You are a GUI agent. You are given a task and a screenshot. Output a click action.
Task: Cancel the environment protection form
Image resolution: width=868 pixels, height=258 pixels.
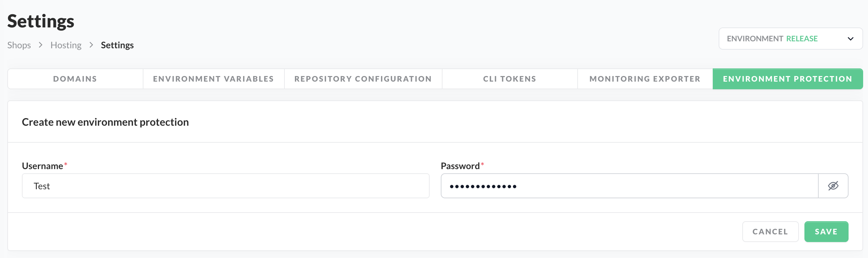click(770, 232)
